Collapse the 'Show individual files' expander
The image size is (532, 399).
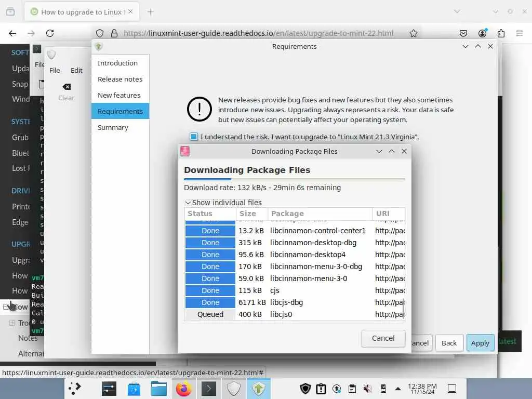(188, 203)
